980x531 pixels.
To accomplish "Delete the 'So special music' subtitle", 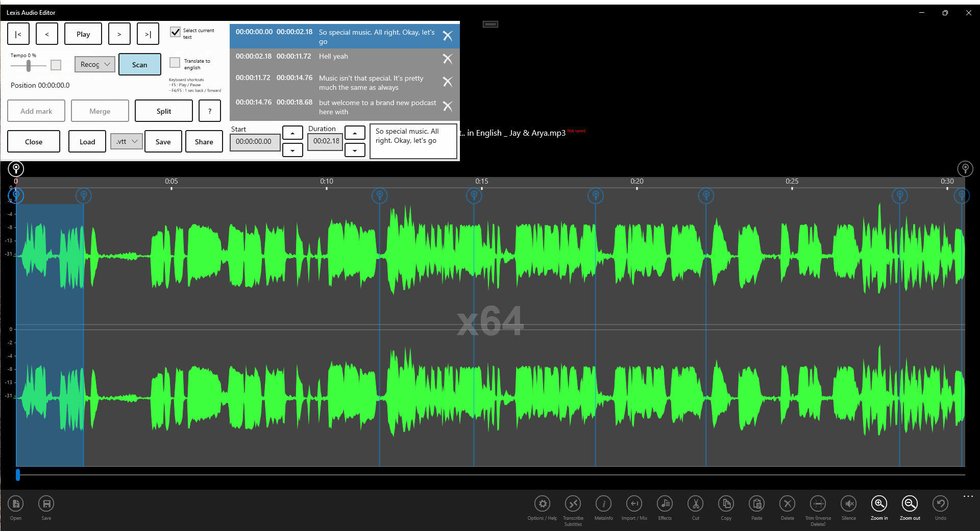I will [x=448, y=36].
